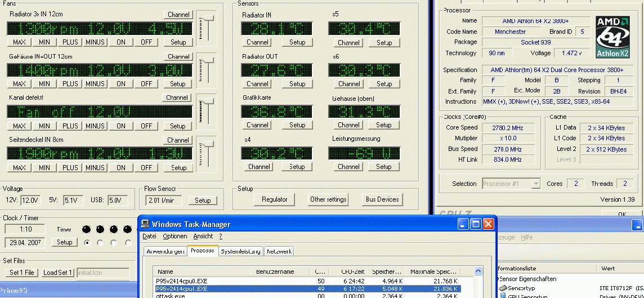Sort processes by the CPU-Zeit column header
The image size is (644, 298).
click(349, 272)
